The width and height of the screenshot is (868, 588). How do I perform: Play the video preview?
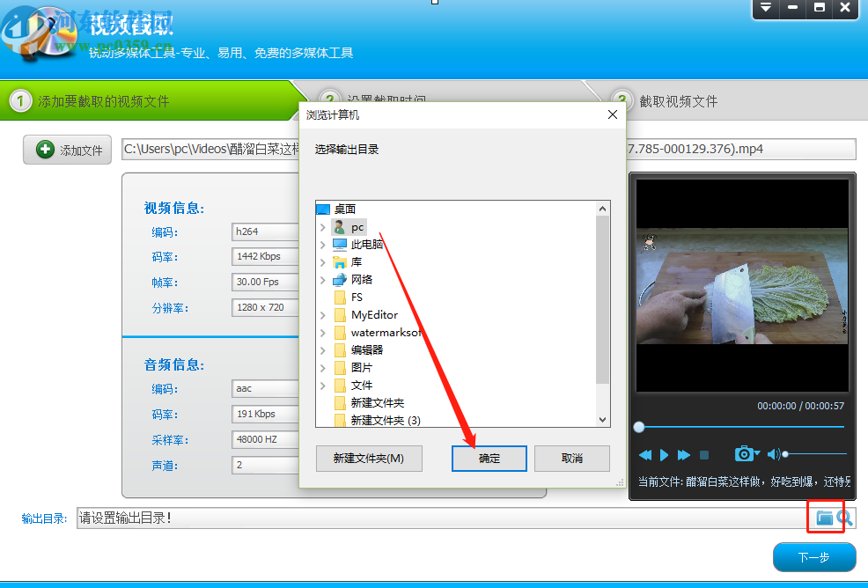pos(664,455)
